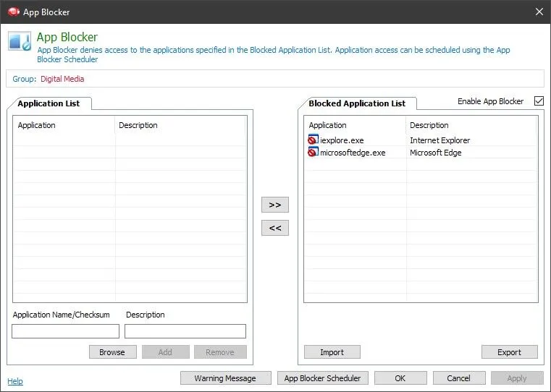Click the grayed Apply button

tap(517, 378)
